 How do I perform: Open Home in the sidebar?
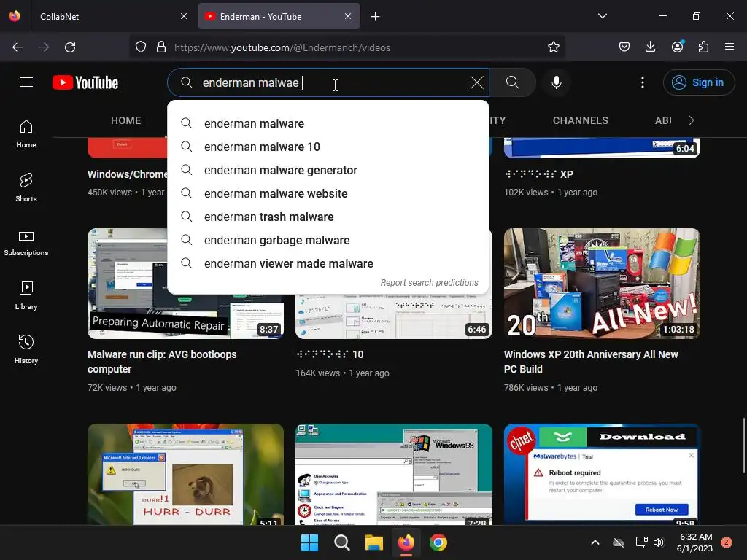click(x=26, y=134)
